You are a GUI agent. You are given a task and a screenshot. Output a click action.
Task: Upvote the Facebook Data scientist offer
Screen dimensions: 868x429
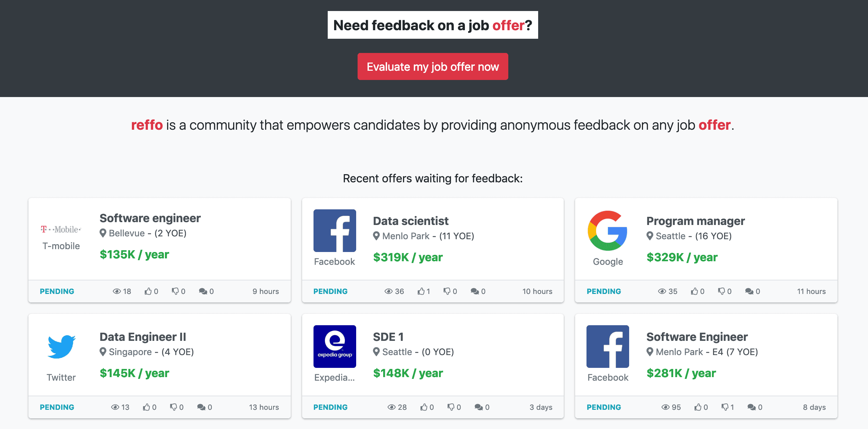(421, 291)
